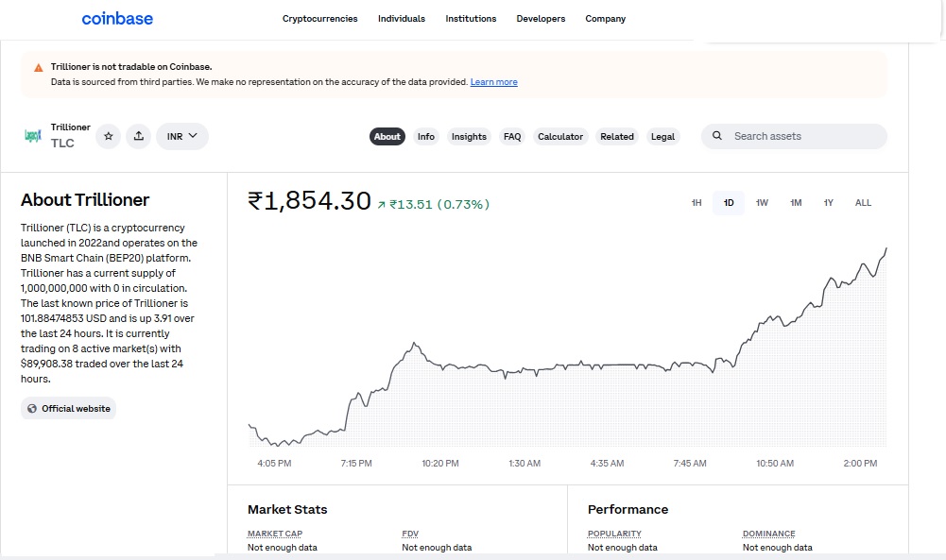Switch chart to 1M range

[x=796, y=203]
